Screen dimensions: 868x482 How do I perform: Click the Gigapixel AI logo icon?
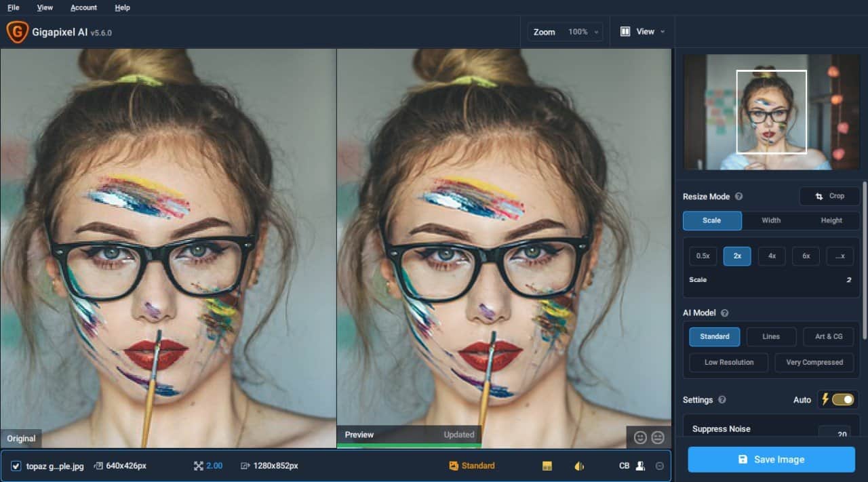[17, 31]
